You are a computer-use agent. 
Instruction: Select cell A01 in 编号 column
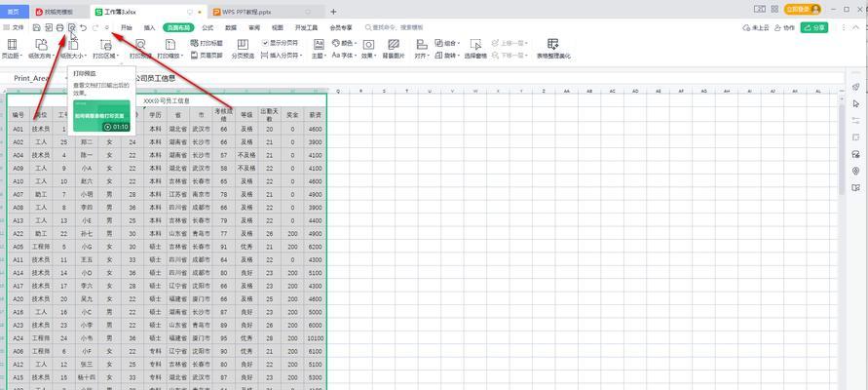pos(19,129)
